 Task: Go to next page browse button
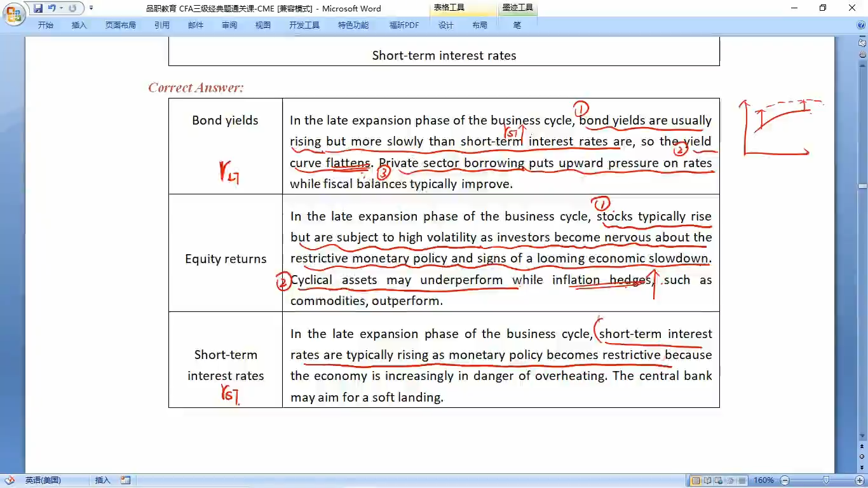click(x=862, y=467)
